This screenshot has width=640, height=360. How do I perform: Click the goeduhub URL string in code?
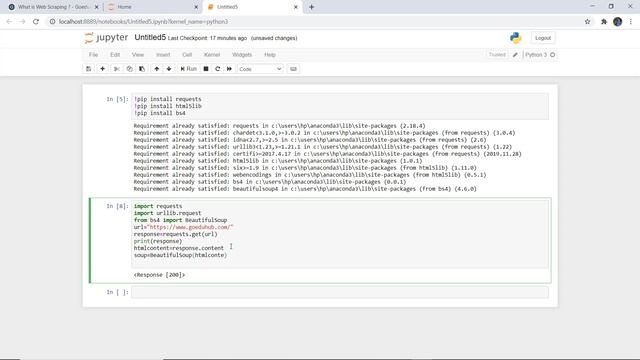[x=190, y=227]
